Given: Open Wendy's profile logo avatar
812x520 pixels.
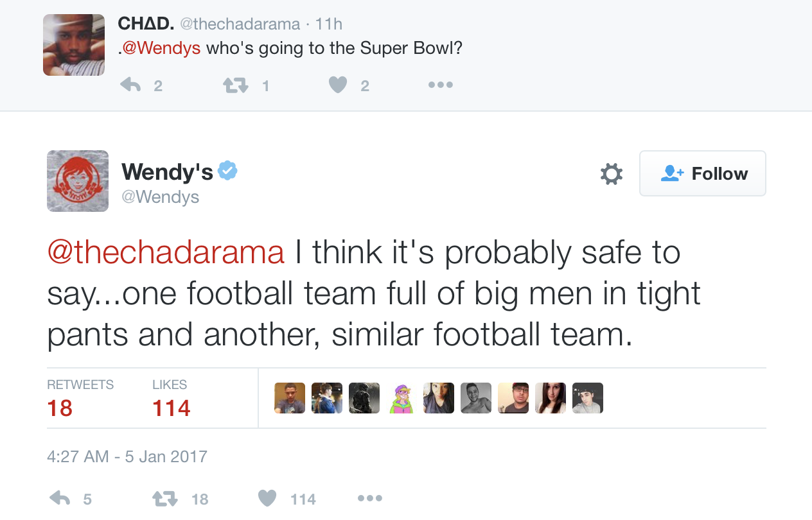Looking at the screenshot, I should (78, 181).
